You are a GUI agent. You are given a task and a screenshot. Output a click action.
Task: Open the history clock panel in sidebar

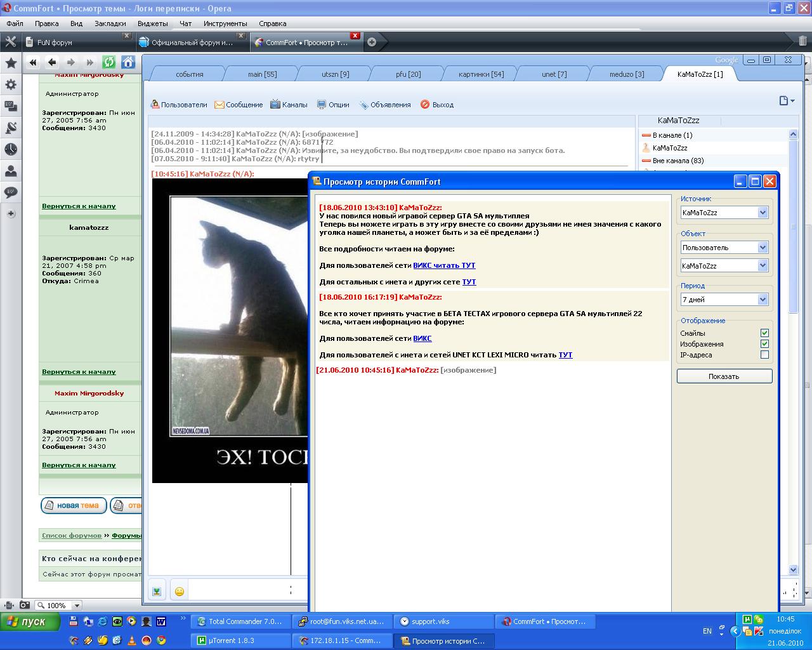(11, 149)
